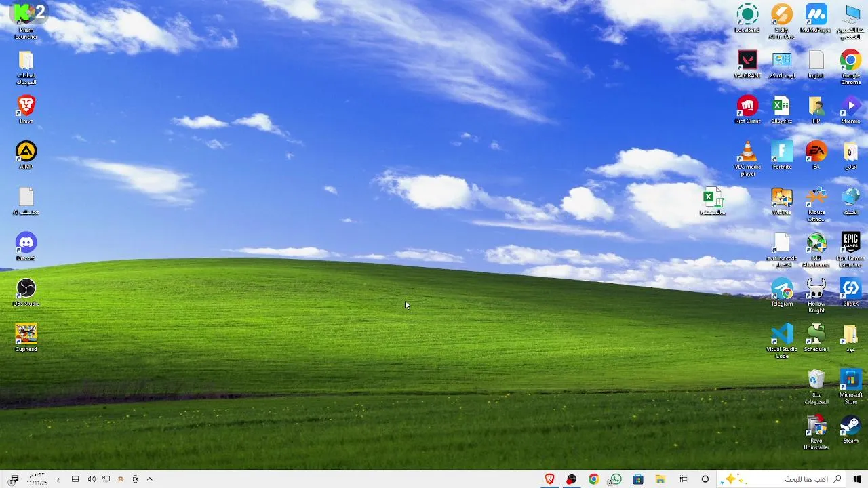Select the LocalSend desktop icon
The height and width of the screenshot is (488, 868).
pyautogui.click(x=747, y=18)
